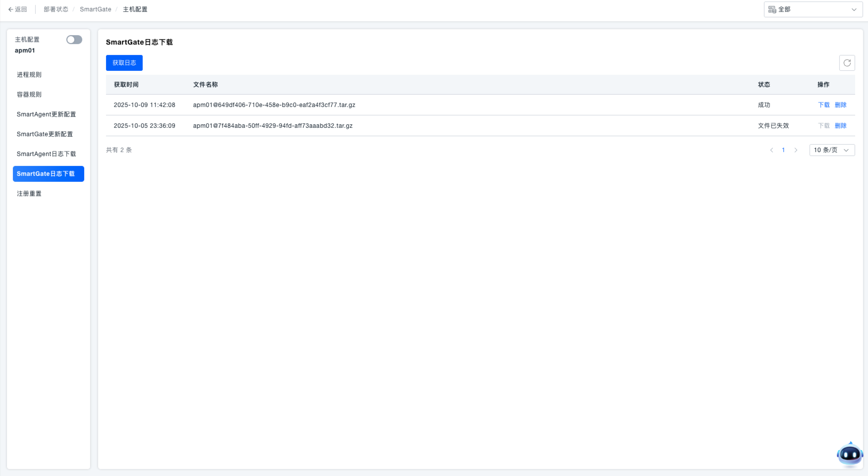Go to previous page arrow
868x476 pixels.
(x=771, y=150)
